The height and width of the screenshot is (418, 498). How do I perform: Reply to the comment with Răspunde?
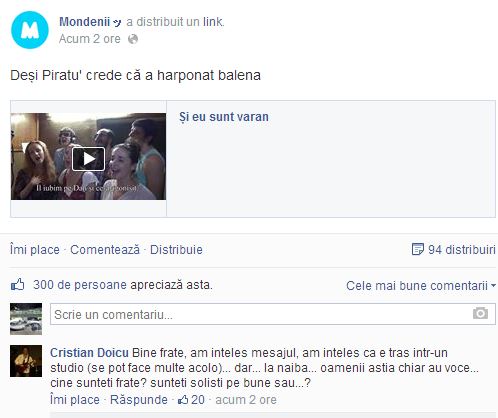coord(139,400)
